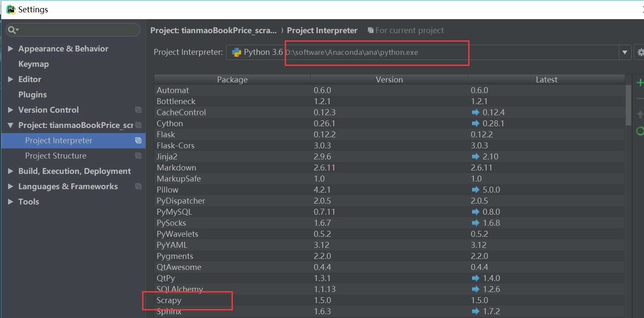Expand the Version Control section

(x=11, y=110)
